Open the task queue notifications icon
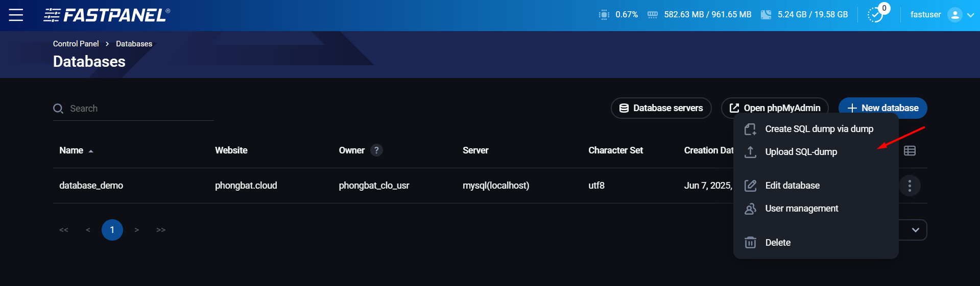 tap(876, 15)
